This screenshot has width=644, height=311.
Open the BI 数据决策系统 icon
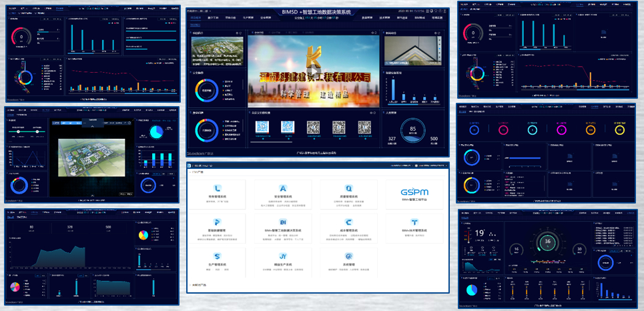(x=283, y=222)
